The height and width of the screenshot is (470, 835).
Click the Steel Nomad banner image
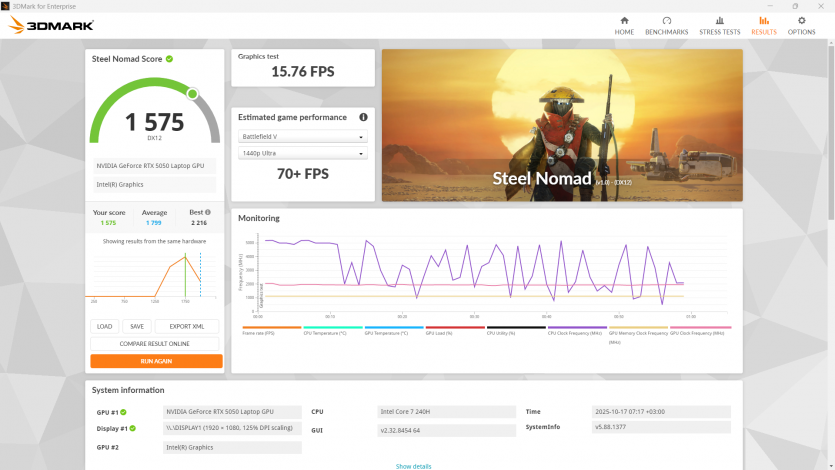(562, 125)
